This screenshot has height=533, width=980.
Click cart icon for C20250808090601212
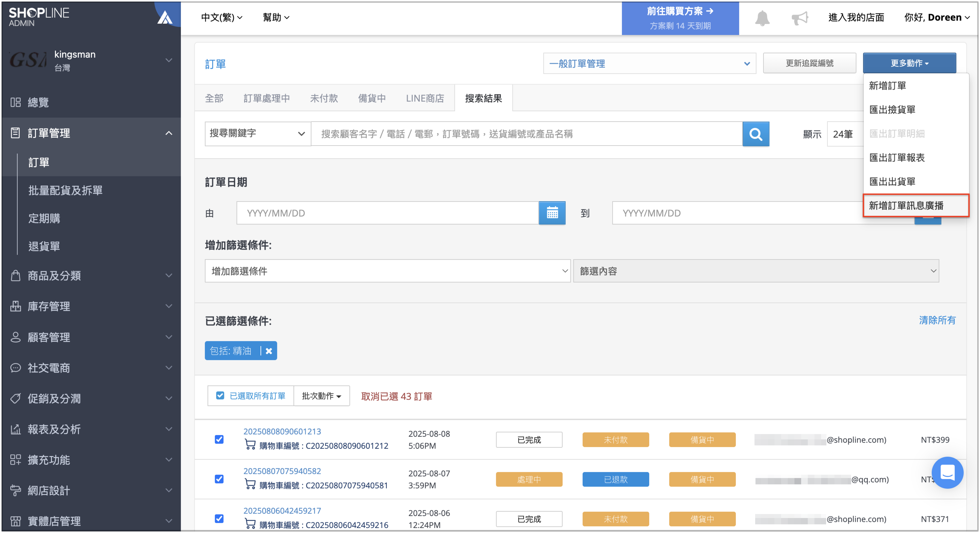coord(250,445)
